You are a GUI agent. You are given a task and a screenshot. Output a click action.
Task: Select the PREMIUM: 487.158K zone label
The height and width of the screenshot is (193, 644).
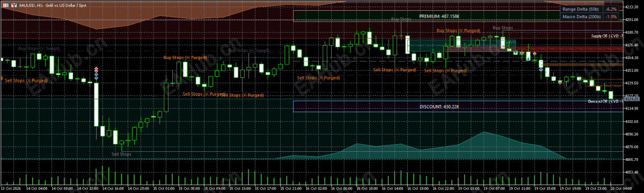tap(440, 16)
